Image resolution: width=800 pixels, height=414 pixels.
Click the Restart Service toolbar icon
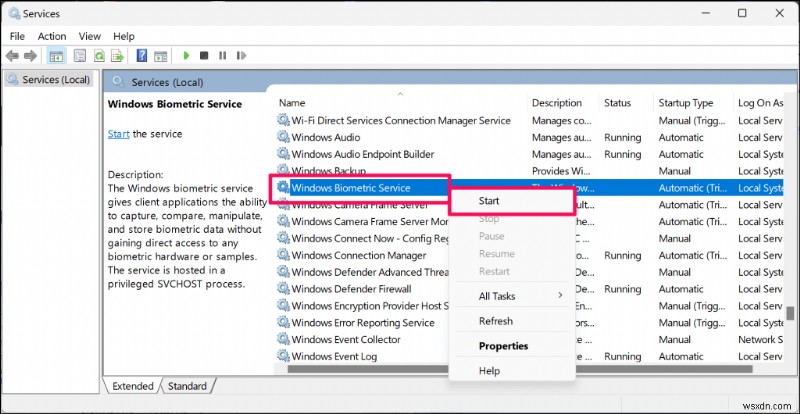click(241, 56)
